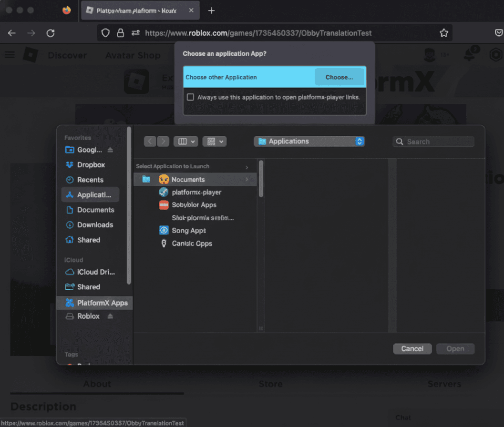Select PlatformX Apps in the sidebar

click(102, 303)
